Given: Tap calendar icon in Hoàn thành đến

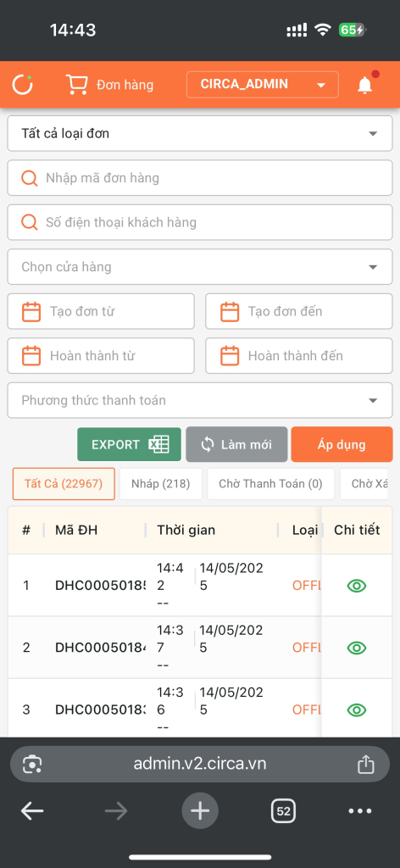Looking at the screenshot, I should (x=230, y=356).
